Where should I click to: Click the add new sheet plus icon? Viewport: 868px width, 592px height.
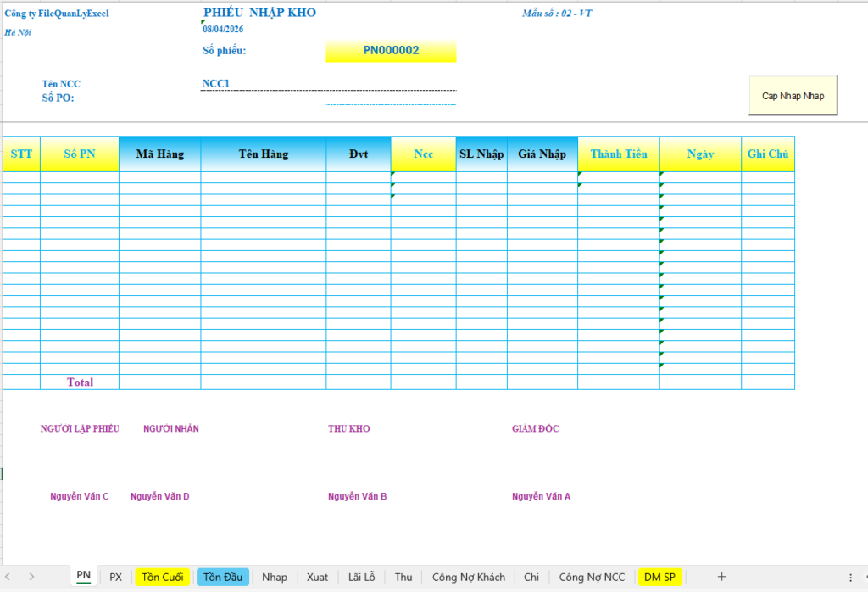[x=721, y=577]
